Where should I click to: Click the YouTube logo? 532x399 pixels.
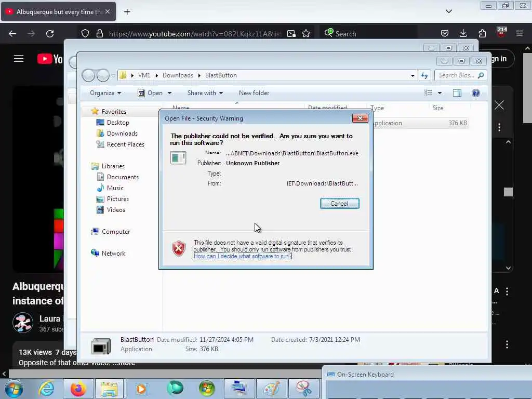(x=50, y=59)
